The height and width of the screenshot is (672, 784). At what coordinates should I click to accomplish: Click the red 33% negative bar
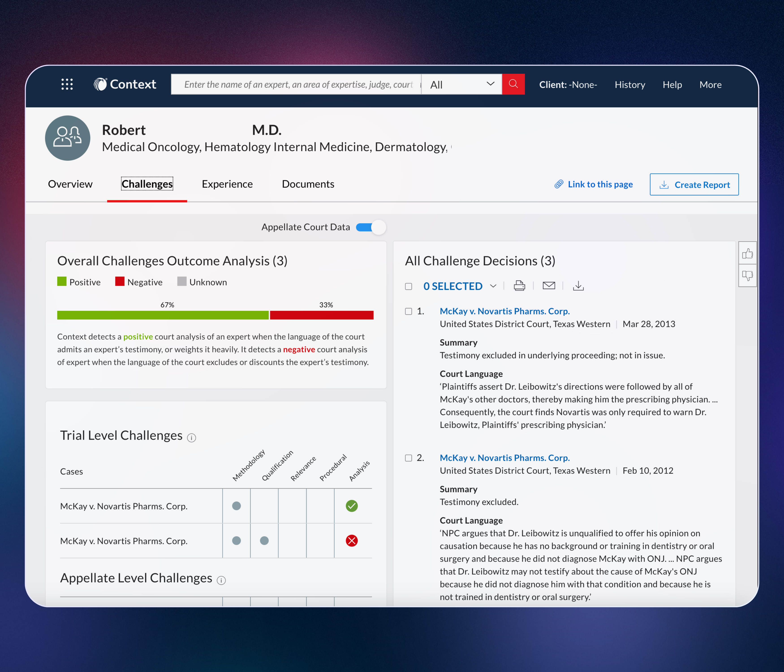[x=322, y=315]
